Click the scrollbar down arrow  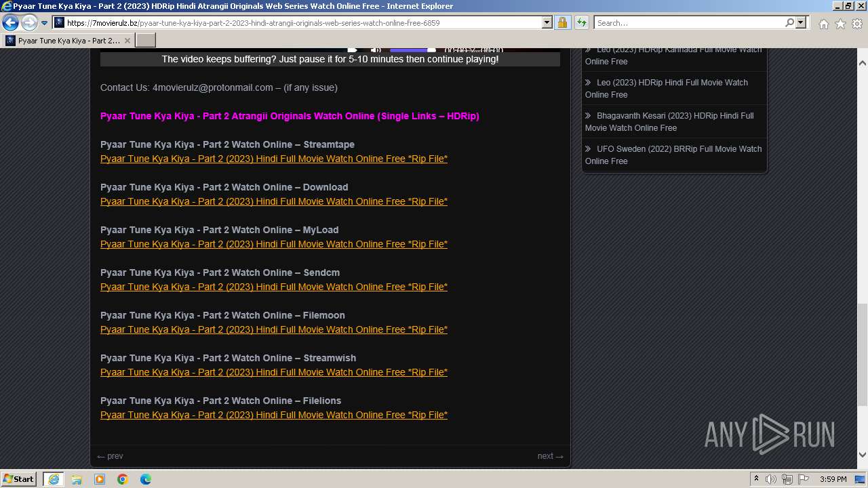coord(863,455)
